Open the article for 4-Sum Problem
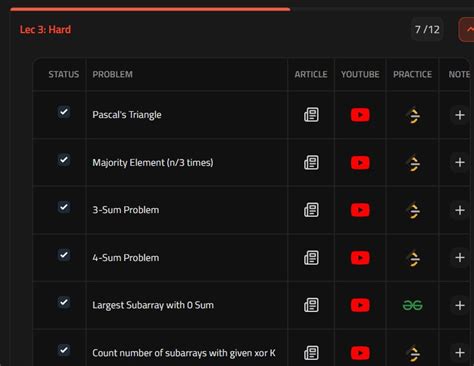The width and height of the screenshot is (474, 366). pos(311,258)
